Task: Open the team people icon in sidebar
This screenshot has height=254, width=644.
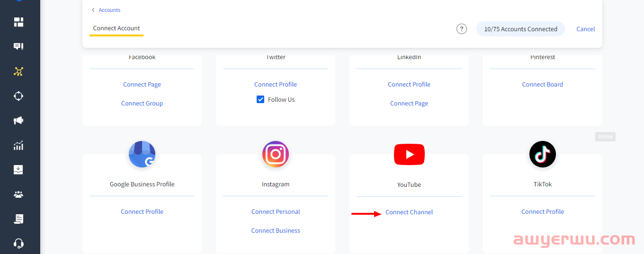Action: coord(18,194)
